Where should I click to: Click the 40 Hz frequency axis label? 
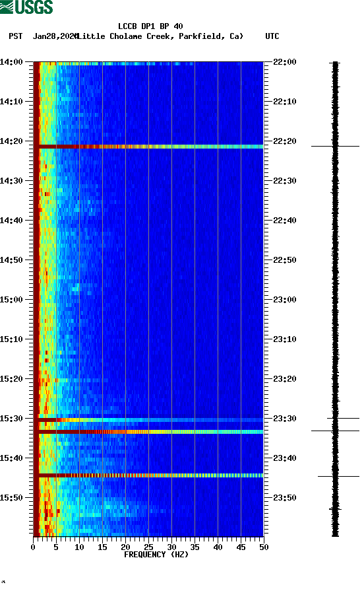click(x=218, y=547)
